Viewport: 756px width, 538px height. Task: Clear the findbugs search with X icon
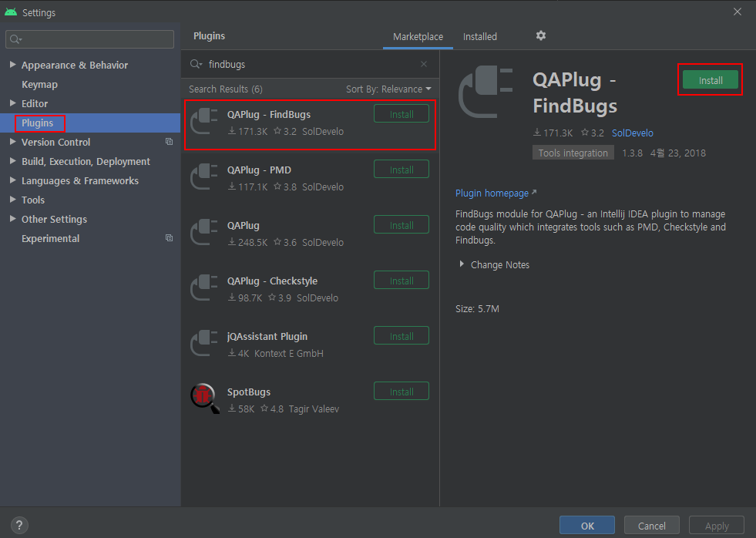[x=424, y=64]
